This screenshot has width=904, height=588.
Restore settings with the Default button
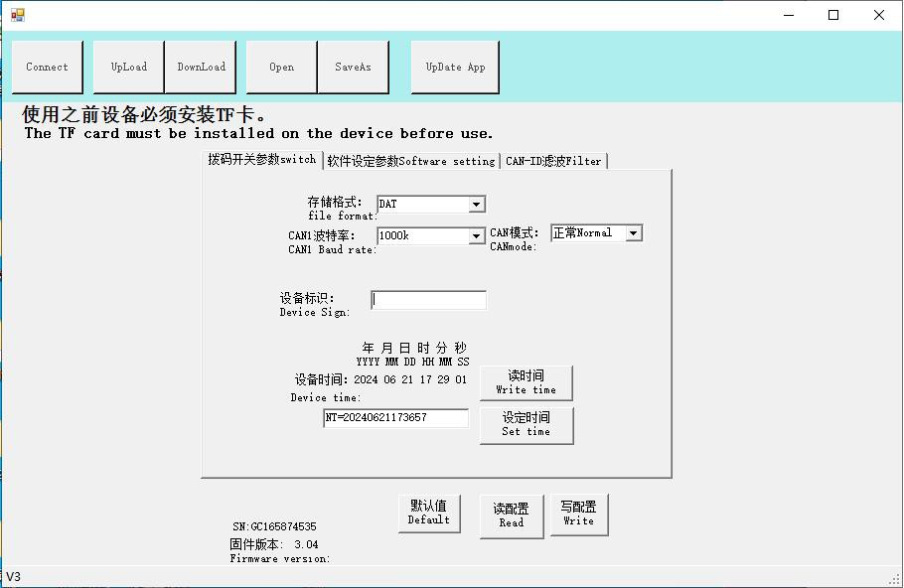[429, 513]
